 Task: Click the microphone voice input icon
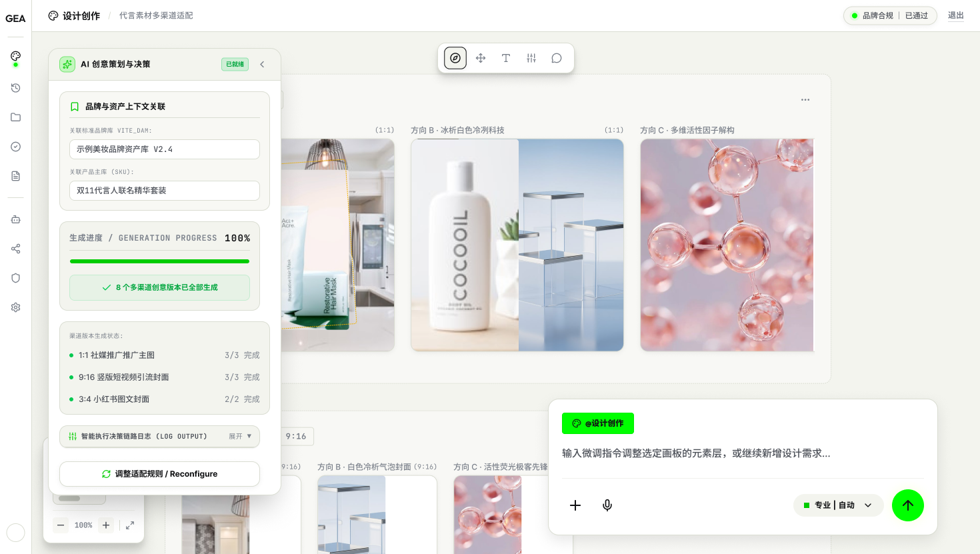coord(607,505)
